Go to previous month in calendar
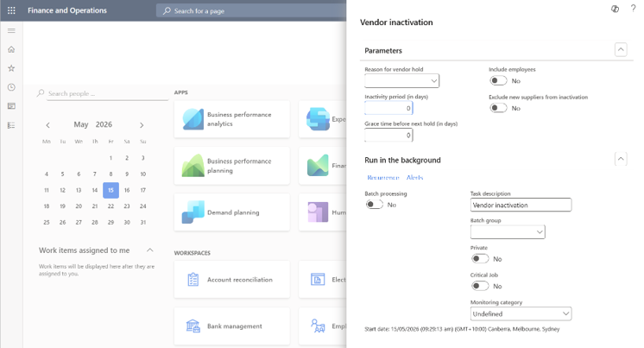 pos(47,125)
